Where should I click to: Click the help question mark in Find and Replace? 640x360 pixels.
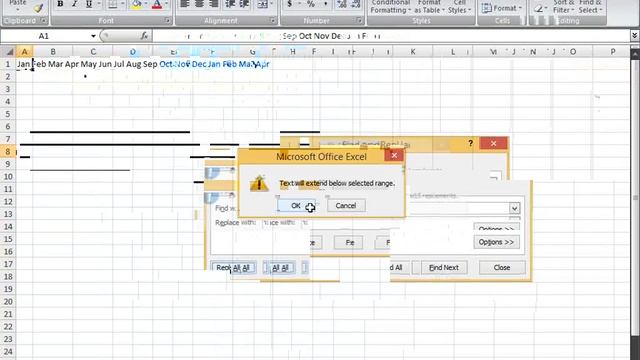tap(471, 143)
